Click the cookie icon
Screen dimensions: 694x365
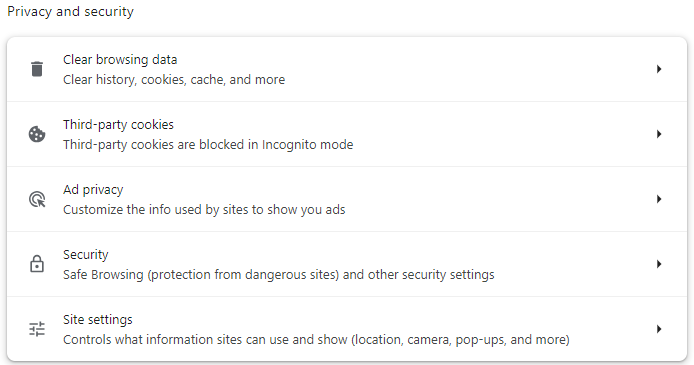click(x=37, y=134)
